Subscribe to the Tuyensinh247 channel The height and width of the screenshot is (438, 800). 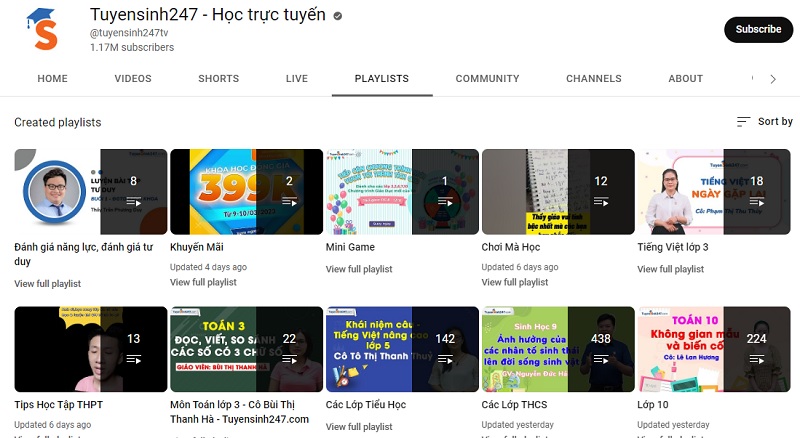[x=758, y=30]
